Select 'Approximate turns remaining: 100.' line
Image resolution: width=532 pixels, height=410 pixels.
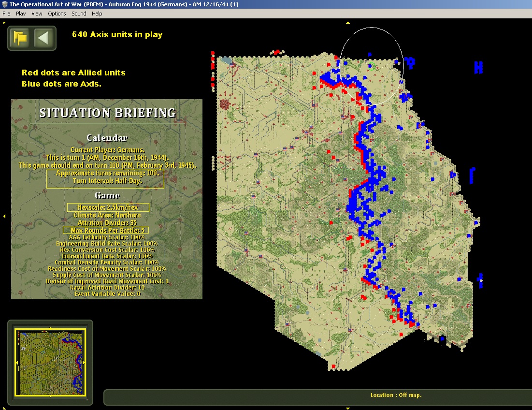point(108,173)
